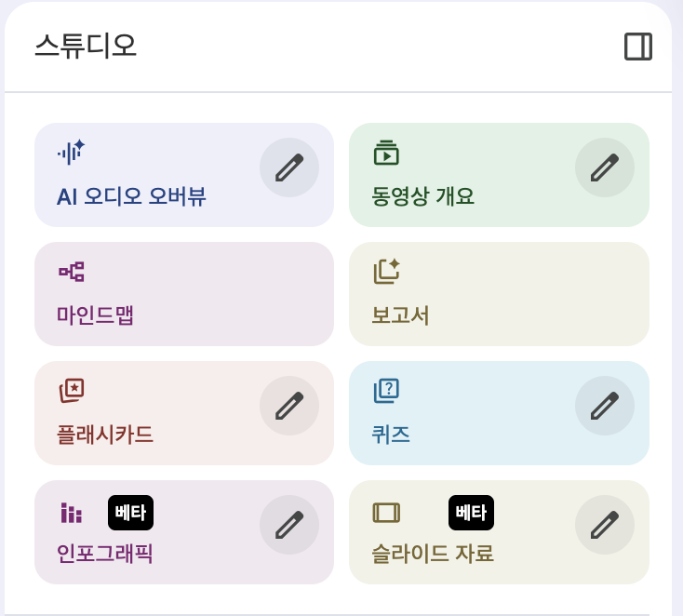Click the 인포그래픽 chart icon
The image size is (683, 616).
[71, 513]
